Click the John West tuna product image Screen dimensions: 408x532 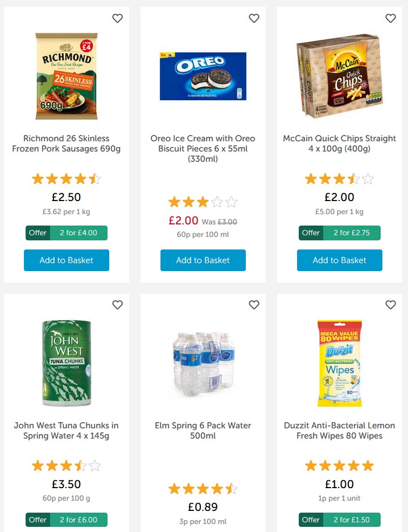click(x=66, y=363)
